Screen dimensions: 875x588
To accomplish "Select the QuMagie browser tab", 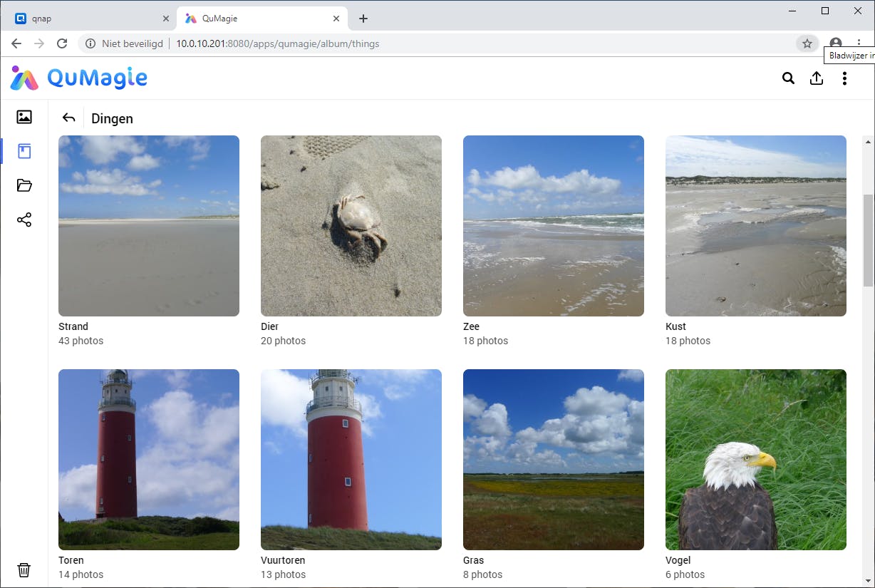I will (x=262, y=19).
